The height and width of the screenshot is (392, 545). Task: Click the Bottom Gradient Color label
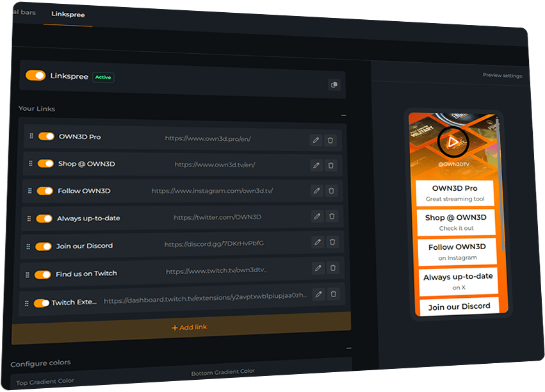pos(223,372)
